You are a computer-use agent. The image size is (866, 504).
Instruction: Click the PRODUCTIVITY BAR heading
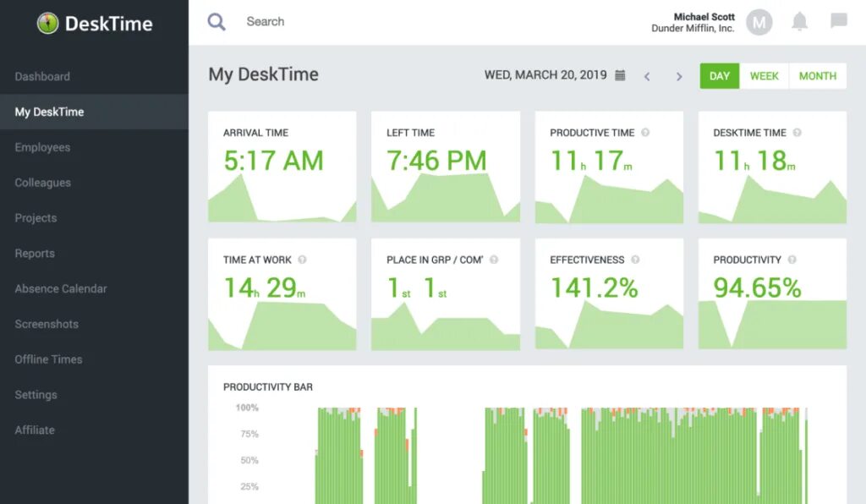(268, 387)
